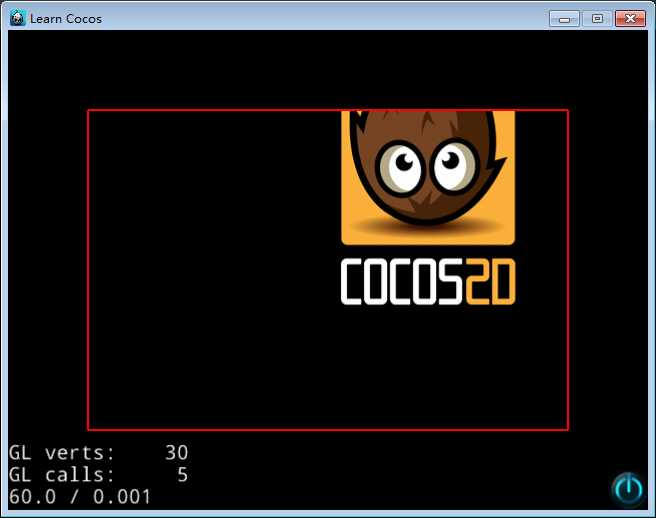Screen dimensions: 656x518
Task: Minimize the Learn Cocos window
Action: tap(564, 19)
